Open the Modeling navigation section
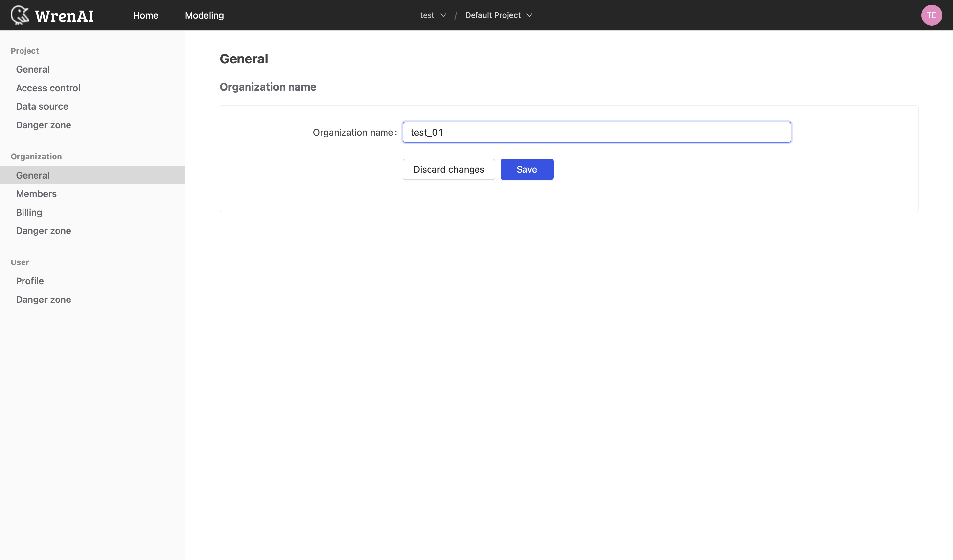Screen dimensions: 953x560 204,15
